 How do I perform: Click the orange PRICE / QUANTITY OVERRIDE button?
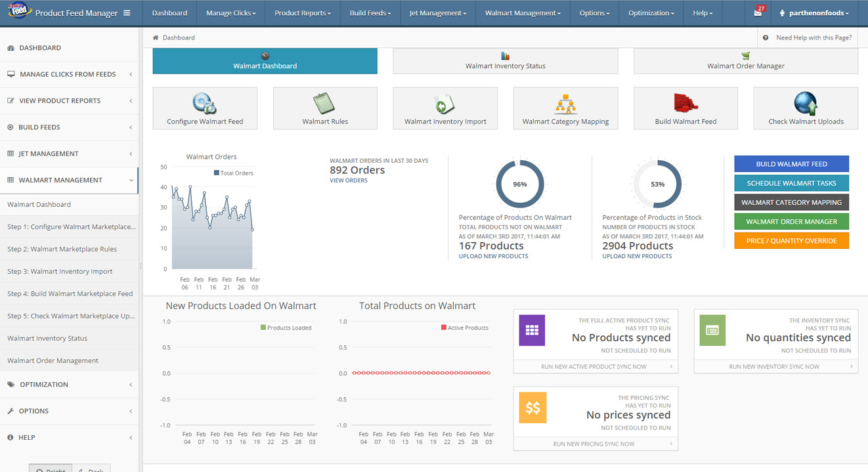791,241
